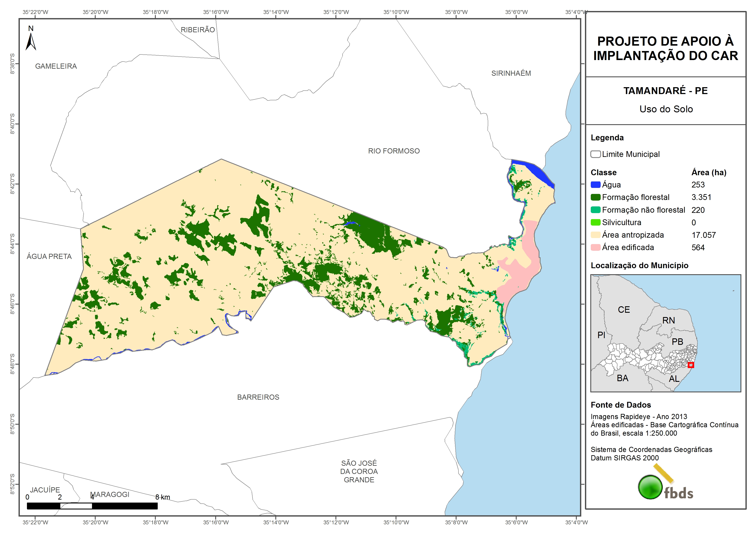Click the teal Formação não florestal swatch
This screenshot has height=534, width=756.
[595, 210]
